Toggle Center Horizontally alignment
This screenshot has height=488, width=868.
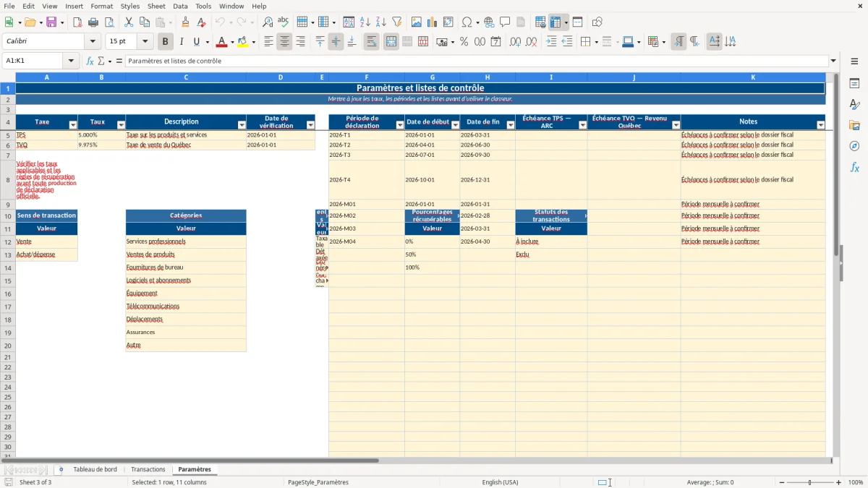tap(284, 42)
